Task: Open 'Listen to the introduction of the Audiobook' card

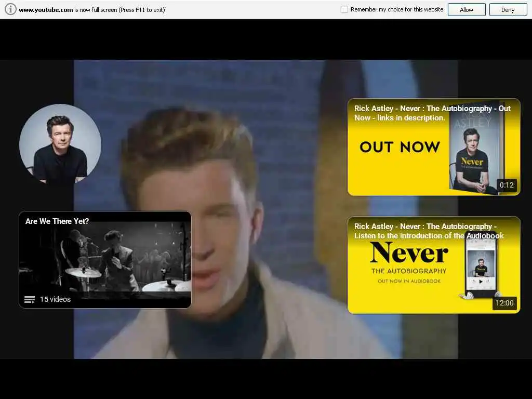Action: coord(434,264)
